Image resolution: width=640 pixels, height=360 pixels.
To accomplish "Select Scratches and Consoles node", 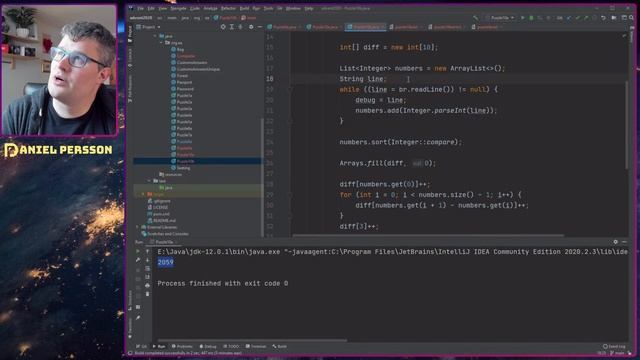I will pos(165,234).
